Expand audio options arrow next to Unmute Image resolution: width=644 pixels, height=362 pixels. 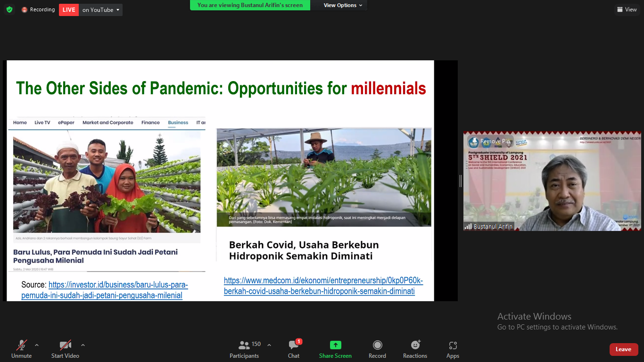pyautogui.click(x=37, y=345)
